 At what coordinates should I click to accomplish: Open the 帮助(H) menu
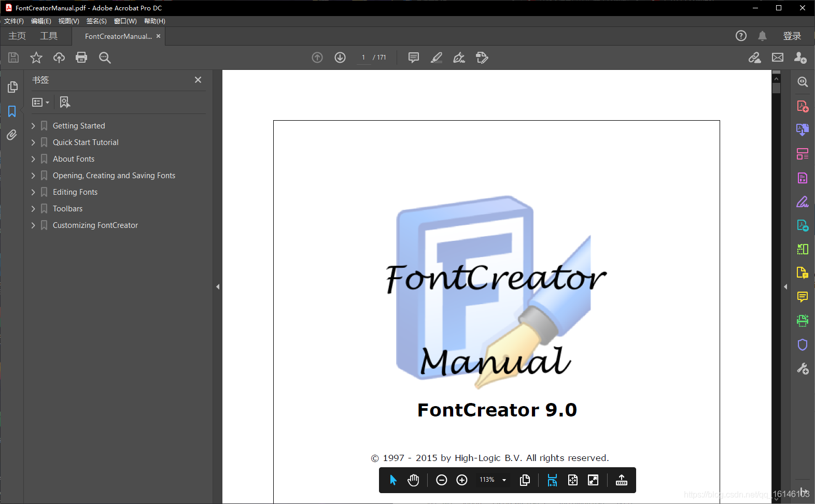pos(154,21)
